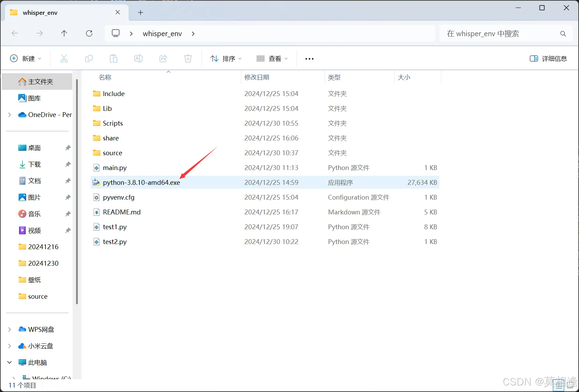This screenshot has width=579, height=392.
Task: Go up one folder level with the up arrow
Action: (x=64, y=33)
